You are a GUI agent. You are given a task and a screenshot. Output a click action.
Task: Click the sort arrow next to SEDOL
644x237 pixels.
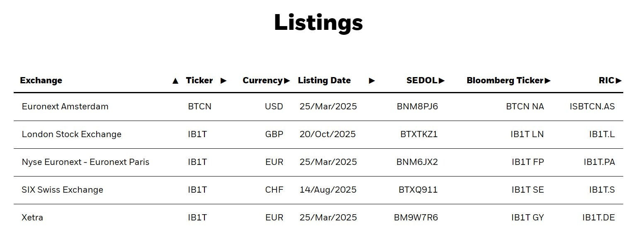point(442,81)
